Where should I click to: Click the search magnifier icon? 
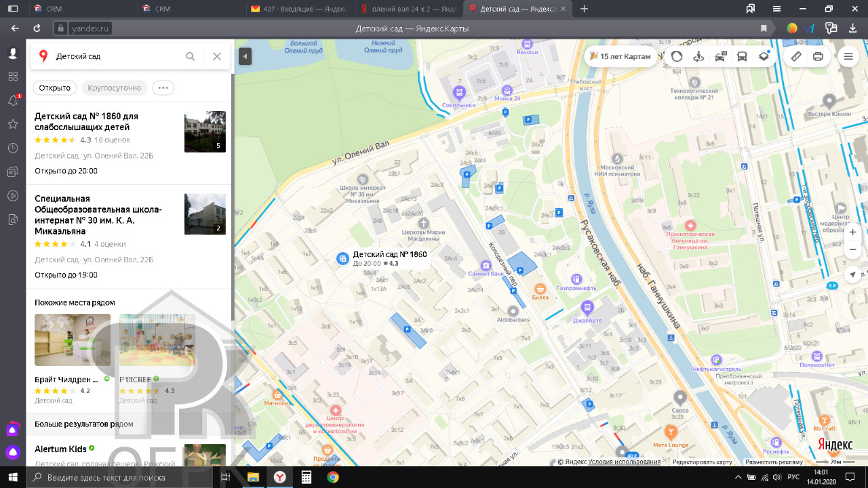[x=191, y=56]
